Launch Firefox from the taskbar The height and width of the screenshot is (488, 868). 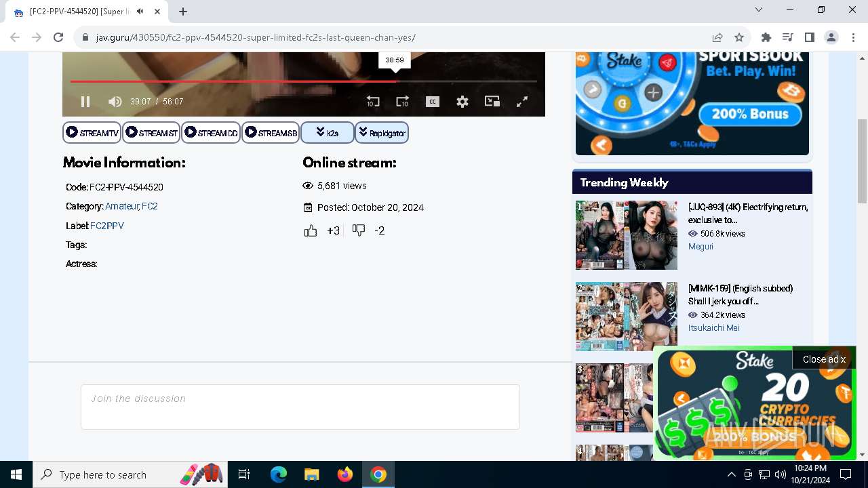click(345, 474)
